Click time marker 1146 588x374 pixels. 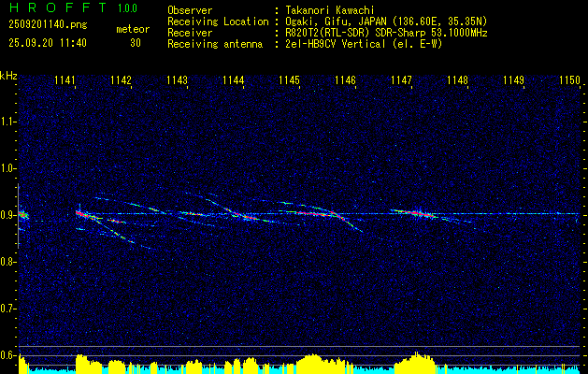tap(345, 79)
